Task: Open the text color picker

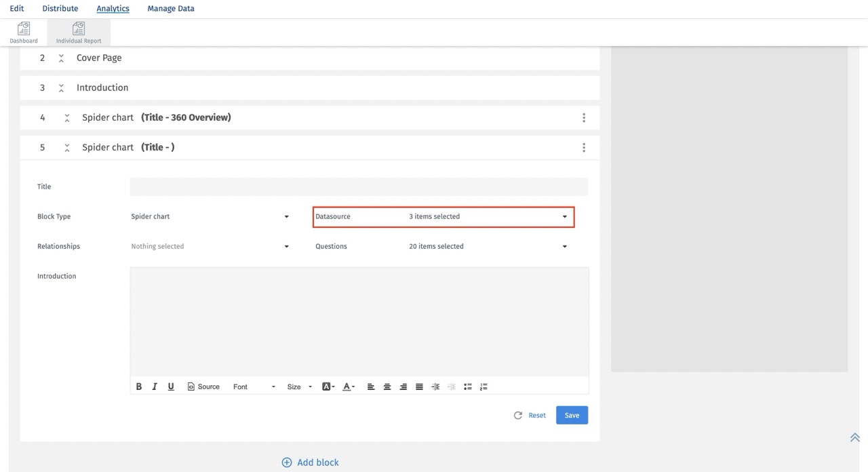Action: click(x=347, y=386)
